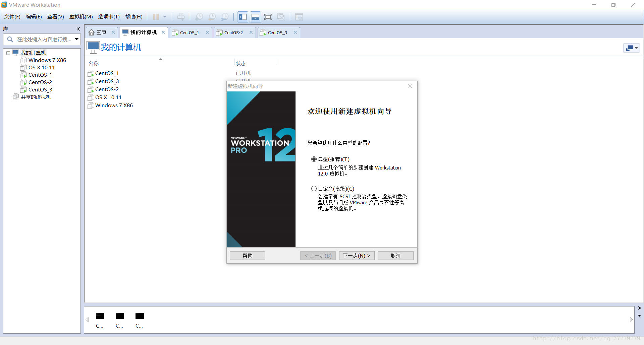Image resolution: width=644 pixels, height=345 pixels.
Task: Open the thumbnail bar options dropdown arrow
Action: (x=640, y=316)
